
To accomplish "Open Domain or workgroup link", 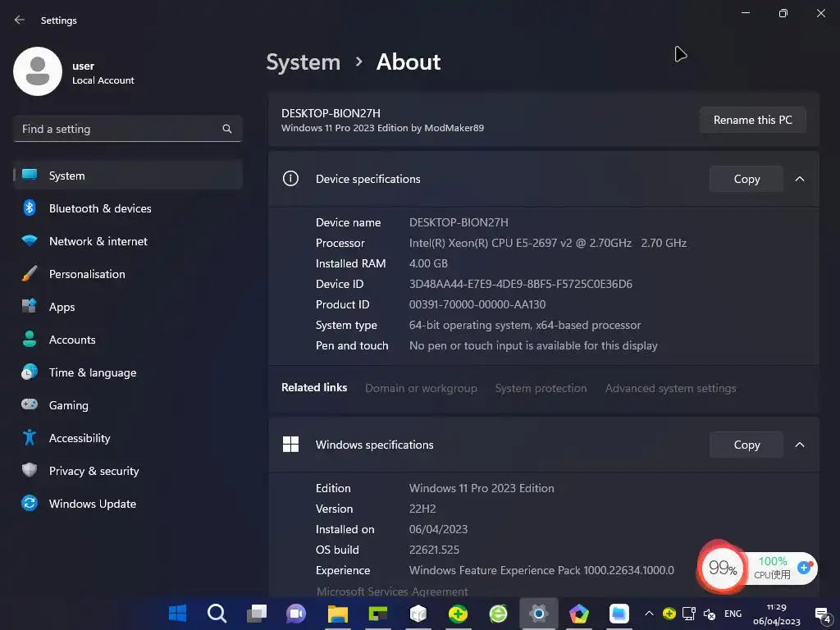I will pos(421,388).
